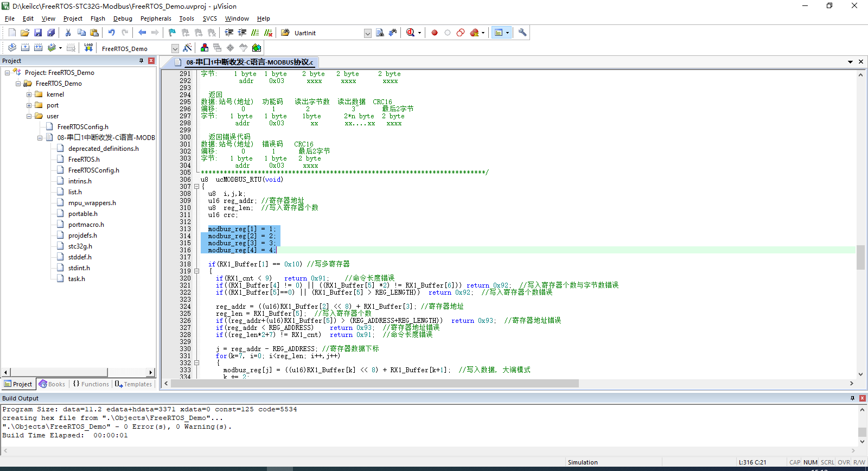
Task: Open the Peripherals menu
Action: click(x=156, y=18)
